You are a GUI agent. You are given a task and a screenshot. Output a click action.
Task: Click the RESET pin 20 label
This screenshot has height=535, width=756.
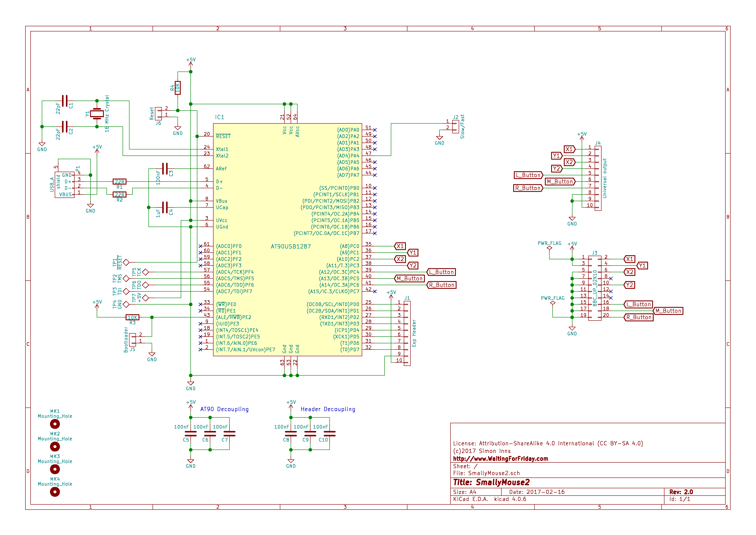(223, 136)
